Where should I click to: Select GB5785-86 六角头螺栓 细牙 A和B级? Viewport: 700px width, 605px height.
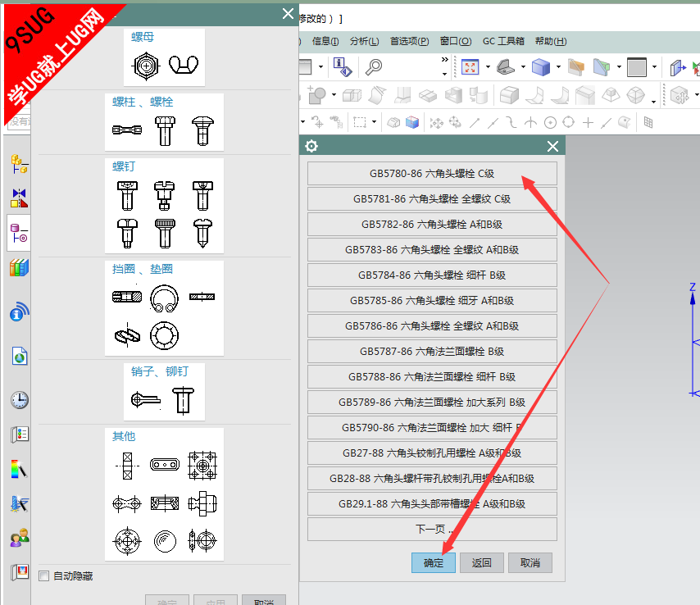click(x=432, y=301)
